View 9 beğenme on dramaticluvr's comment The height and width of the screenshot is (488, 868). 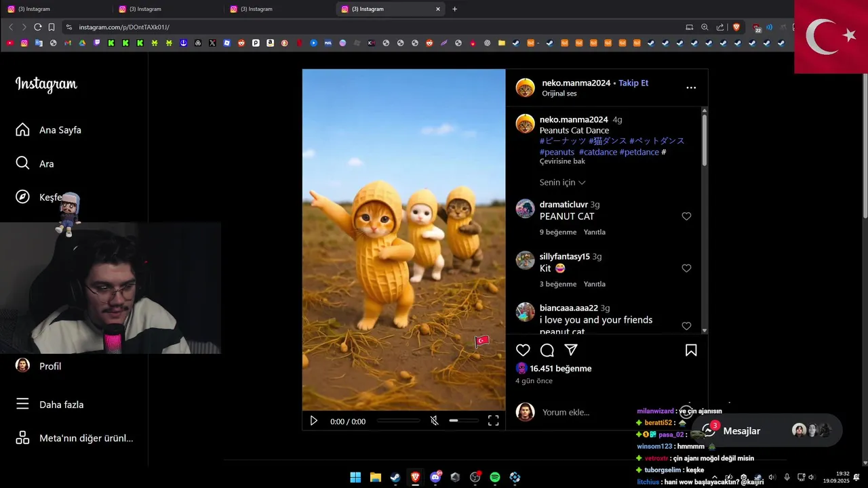558,232
